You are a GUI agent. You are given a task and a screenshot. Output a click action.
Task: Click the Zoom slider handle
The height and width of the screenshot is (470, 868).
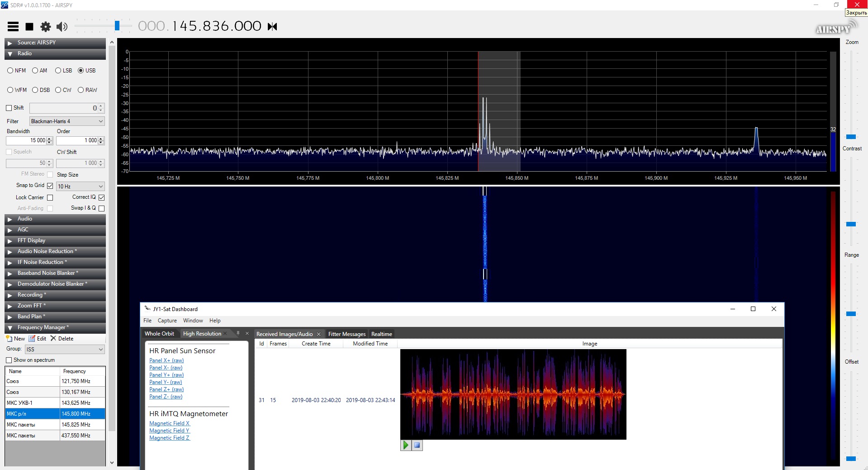(x=851, y=137)
